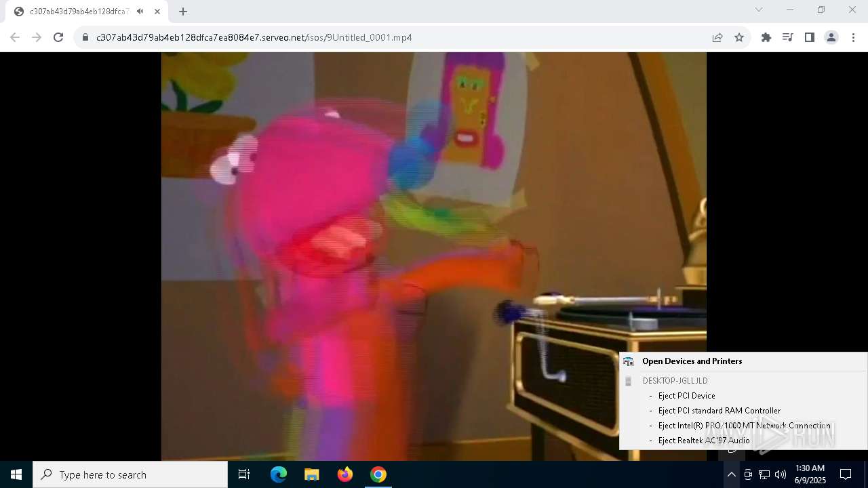The image size is (868, 488).
Task: Open the Windows Start menu
Action: (16, 474)
